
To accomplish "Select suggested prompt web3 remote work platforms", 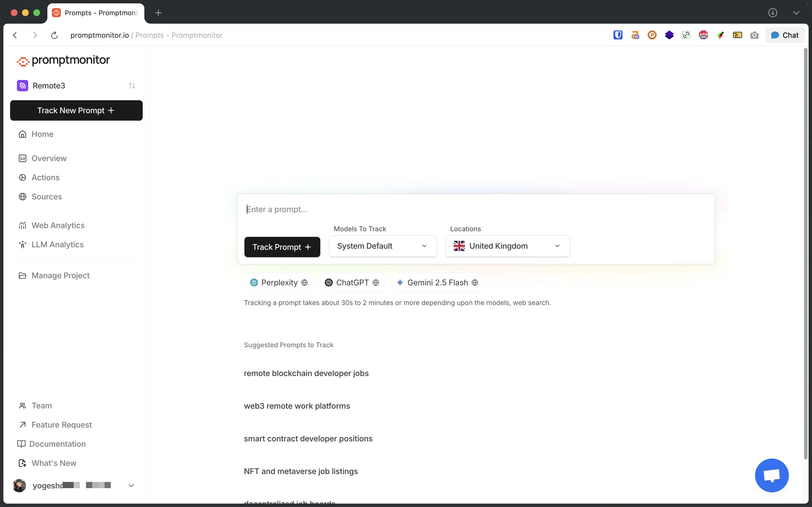I will [297, 406].
